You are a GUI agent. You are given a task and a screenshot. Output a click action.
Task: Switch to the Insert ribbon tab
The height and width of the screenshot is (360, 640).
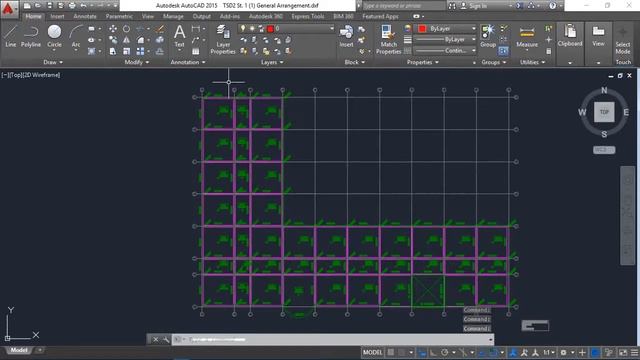57,16
